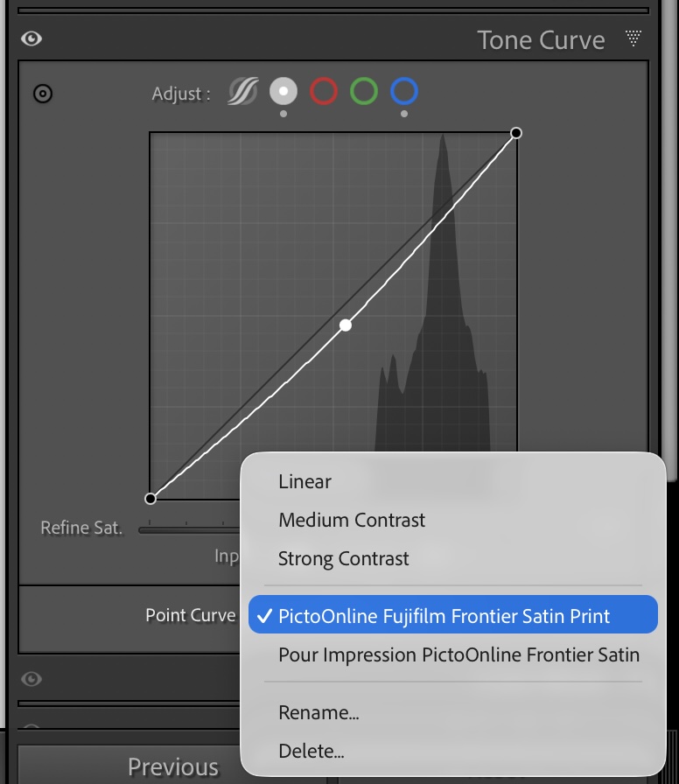Select the blue channel curve circle
679x784 pixels.
pyautogui.click(x=404, y=91)
